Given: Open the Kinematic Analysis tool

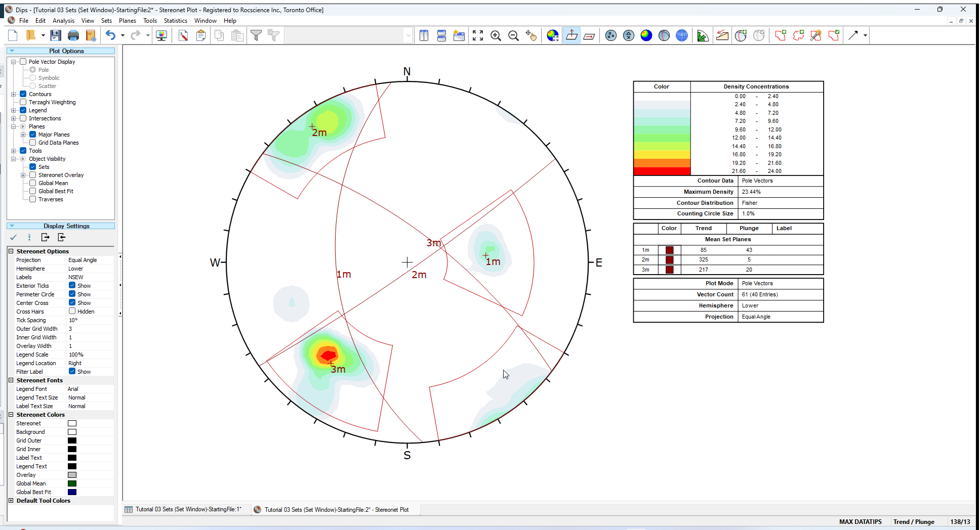Looking at the screenshot, I should coord(722,35).
